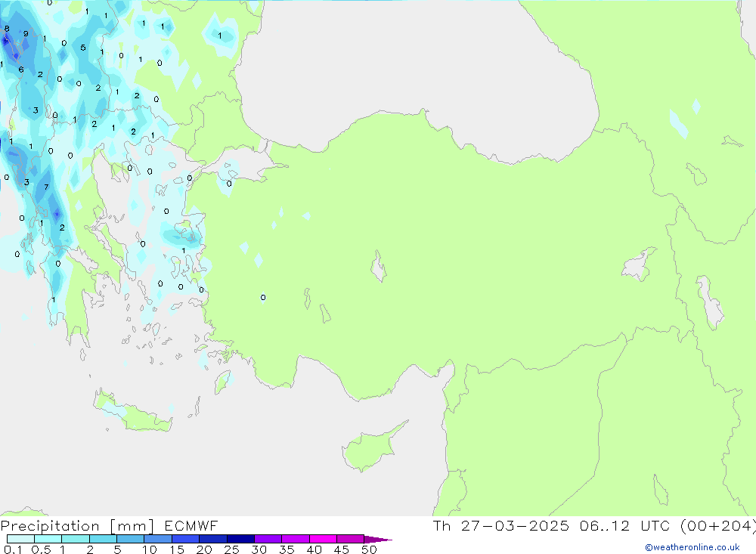Choose the 25–30 mm navy legend swatch
756x554 pixels.
tap(240, 539)
